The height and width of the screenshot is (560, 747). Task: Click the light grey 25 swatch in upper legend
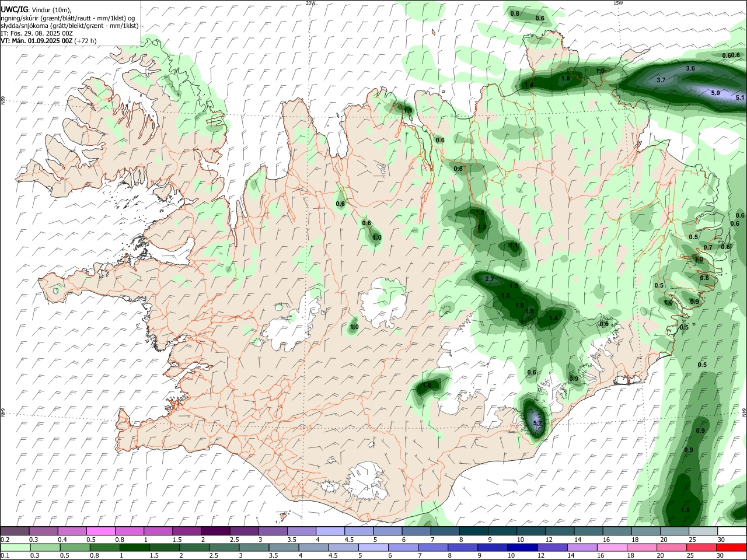[x=703, y=531]
